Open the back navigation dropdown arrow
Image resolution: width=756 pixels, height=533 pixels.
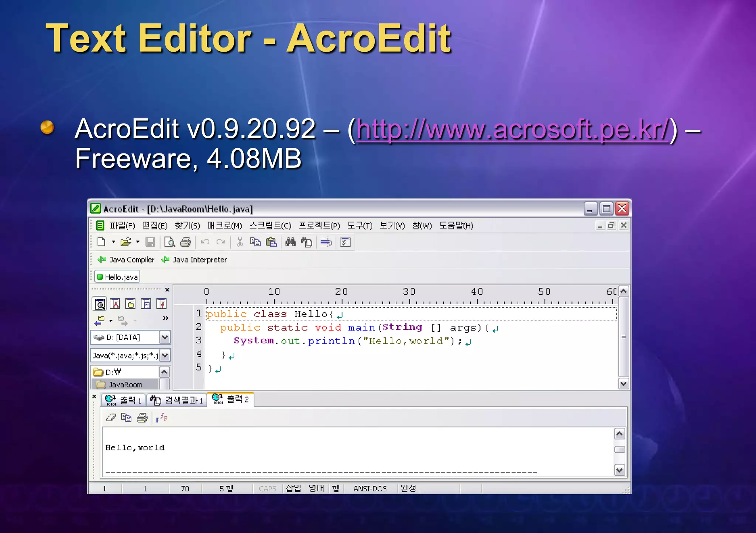[x=110, y=321]
